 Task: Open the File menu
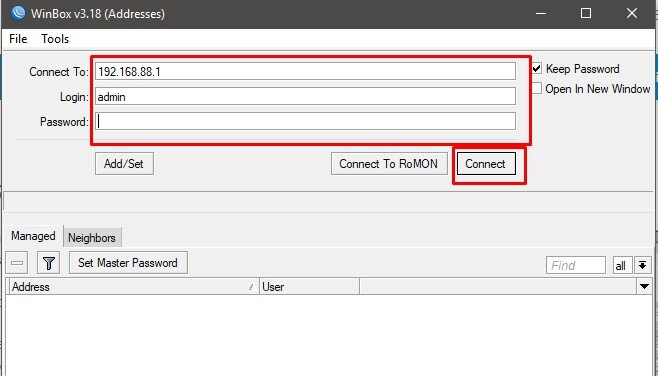pos(18,39)
